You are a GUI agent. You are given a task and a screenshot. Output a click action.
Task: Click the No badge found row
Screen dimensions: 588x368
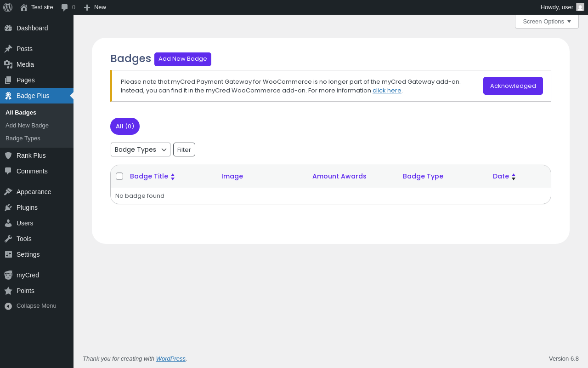pos(331,195)
